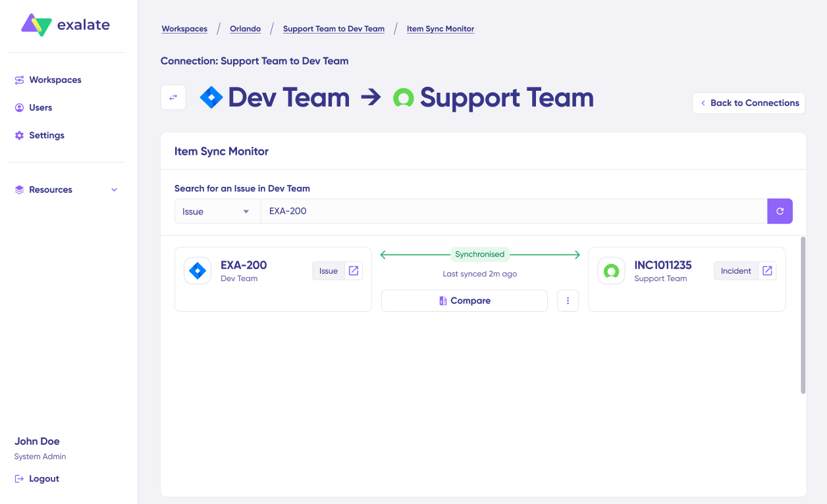The width and height of the screenshot is (827, 504).
Task: Open the Issue type dropdown
Action: point(217,211)
